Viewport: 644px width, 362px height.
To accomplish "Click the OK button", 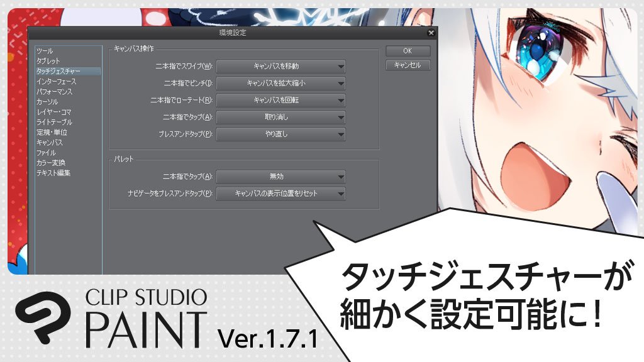I will [x=408, y=51].
